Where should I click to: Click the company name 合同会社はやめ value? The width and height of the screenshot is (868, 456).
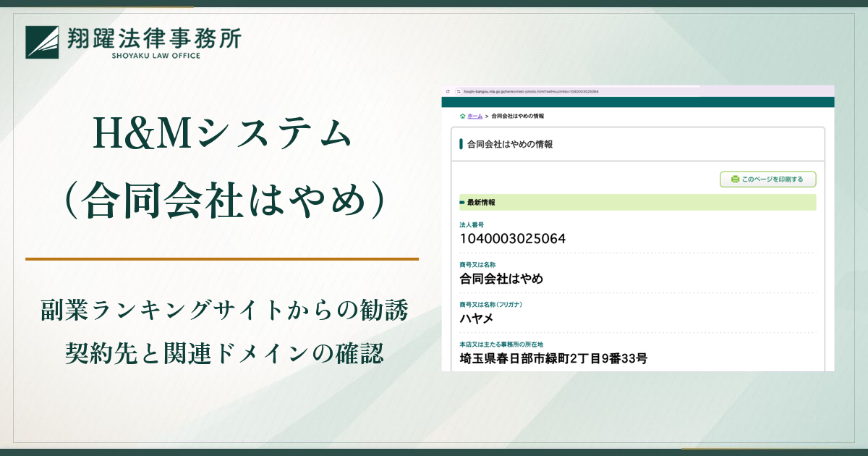501,279
